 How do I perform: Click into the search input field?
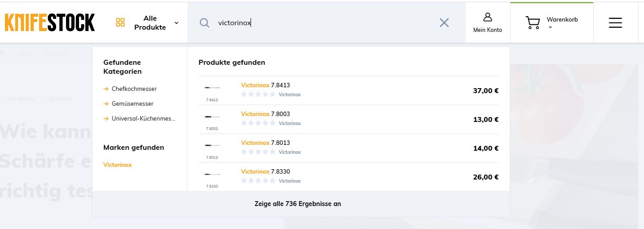click(323, 23)
